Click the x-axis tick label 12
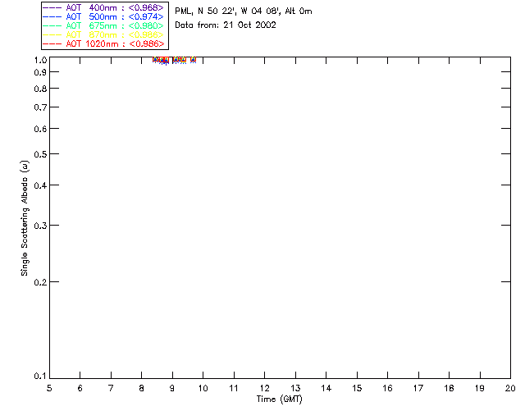Screen dimensions: 525x420 point(264,388)
